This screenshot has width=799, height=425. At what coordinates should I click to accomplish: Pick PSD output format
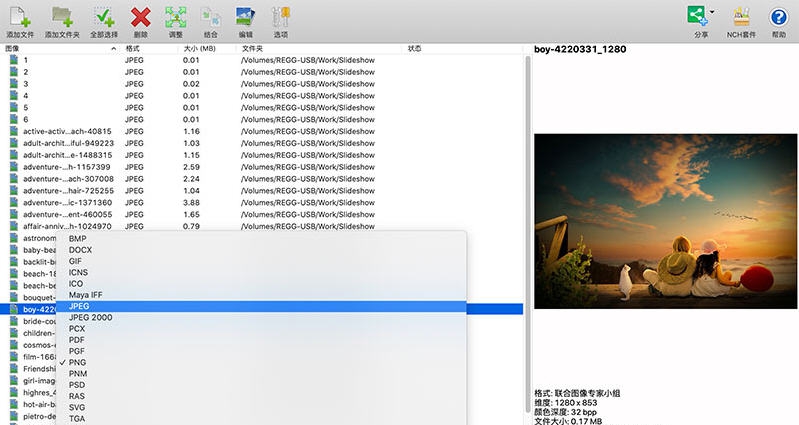(261, 384)
